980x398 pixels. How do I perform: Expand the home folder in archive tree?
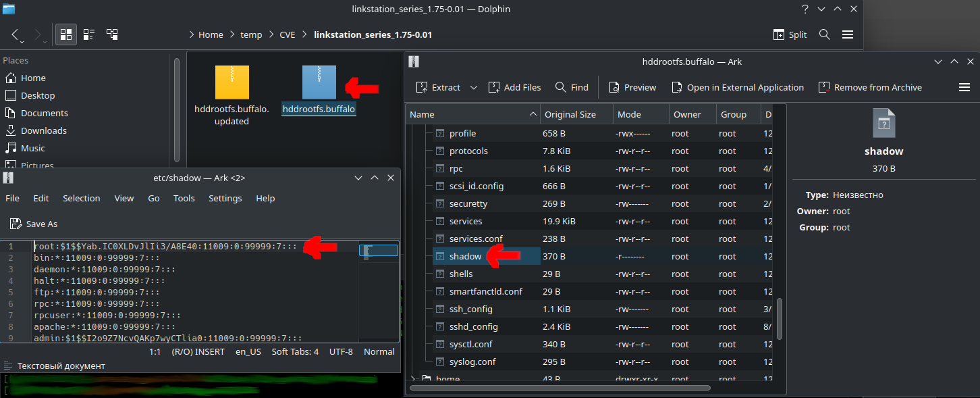414,378
